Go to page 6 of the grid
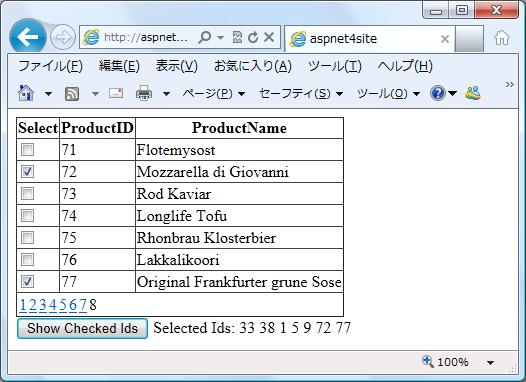This screenshot has height=382, width=526. click(x=73, y=305)
